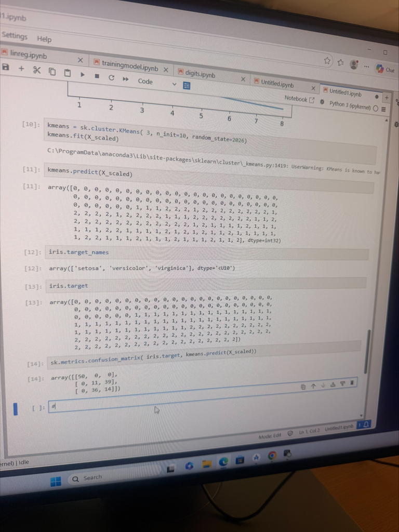399x532 pixels.
Task: Select cell 10 with the KMeans fit code
Action: tap(210, 140)
